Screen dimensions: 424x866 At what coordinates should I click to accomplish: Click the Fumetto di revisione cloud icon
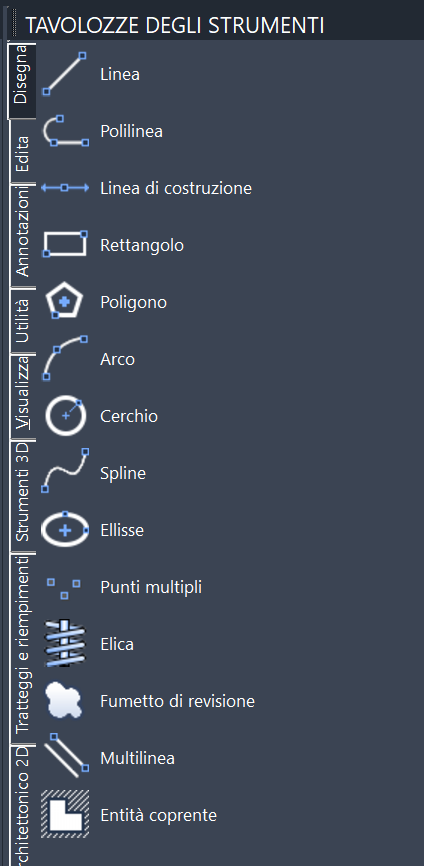click(x=65, y=700)
